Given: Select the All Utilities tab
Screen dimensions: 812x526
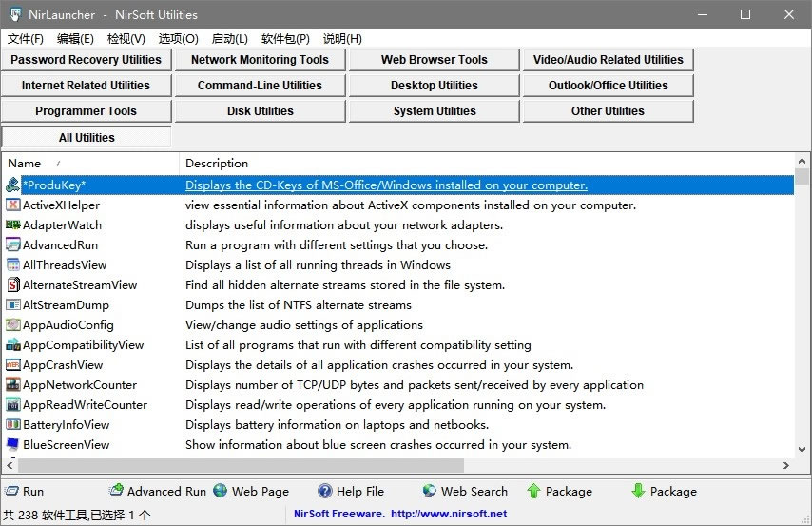Looking at the screenshot, I should pyautogui.click(x=86, y=137).
